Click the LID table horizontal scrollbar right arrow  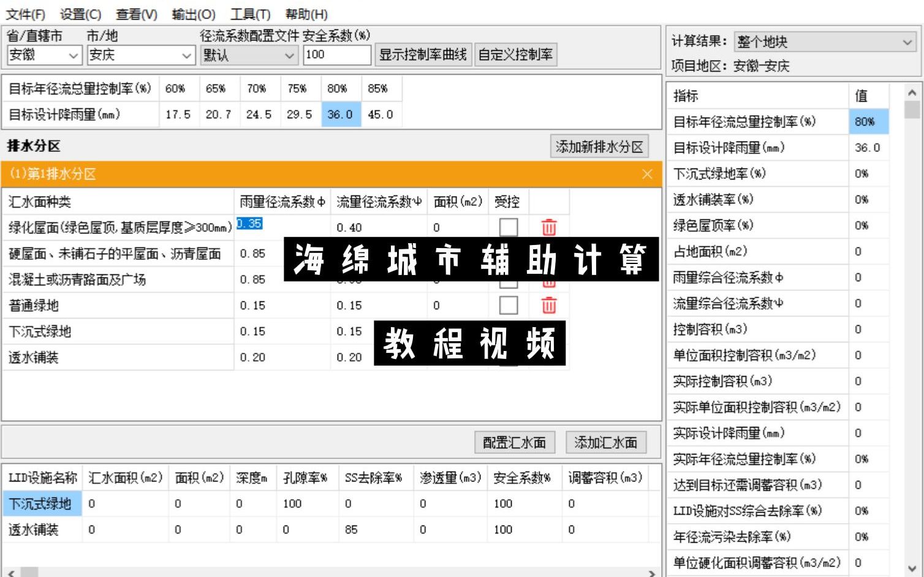click(x=651, y=573)
